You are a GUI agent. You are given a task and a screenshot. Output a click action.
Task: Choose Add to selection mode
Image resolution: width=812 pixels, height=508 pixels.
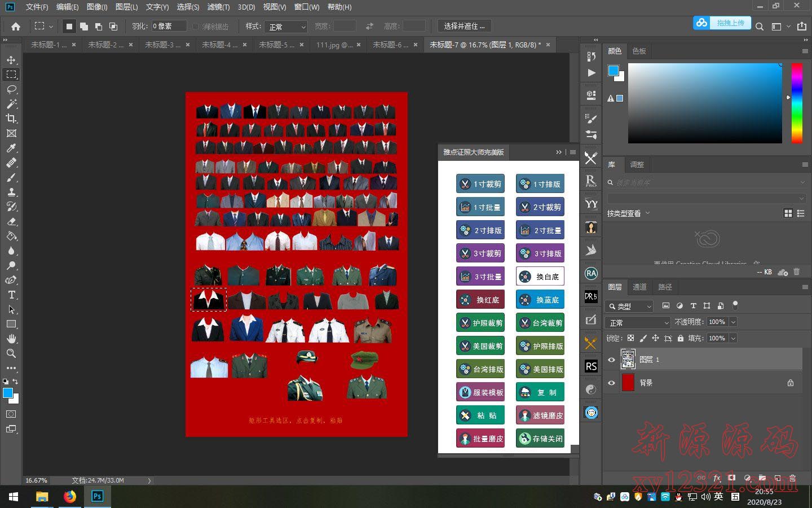coord(84,27)
